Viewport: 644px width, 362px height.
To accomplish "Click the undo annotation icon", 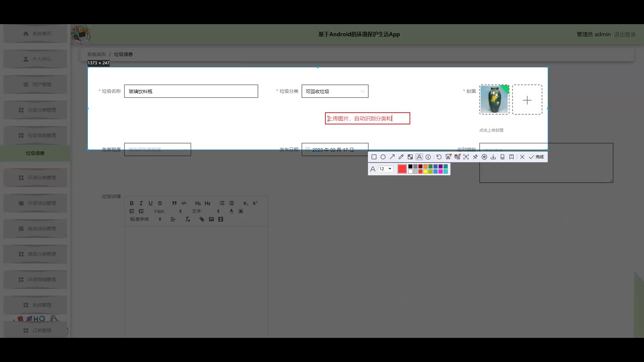I will pos(439,157).
